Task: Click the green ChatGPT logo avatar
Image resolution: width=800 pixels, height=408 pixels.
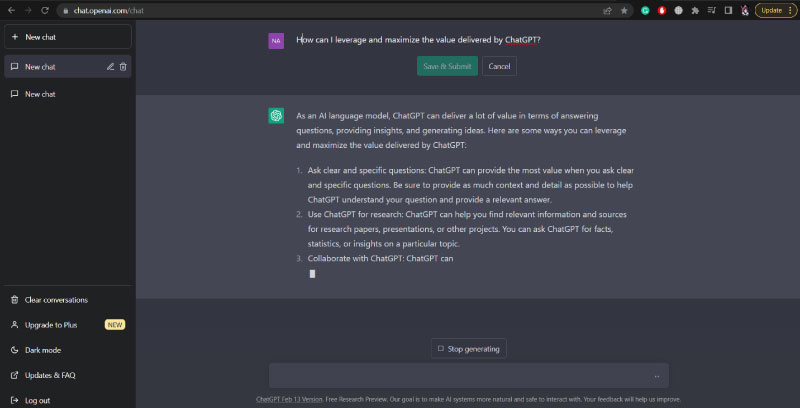Action: pyautogui.click(x=276, y=116)
